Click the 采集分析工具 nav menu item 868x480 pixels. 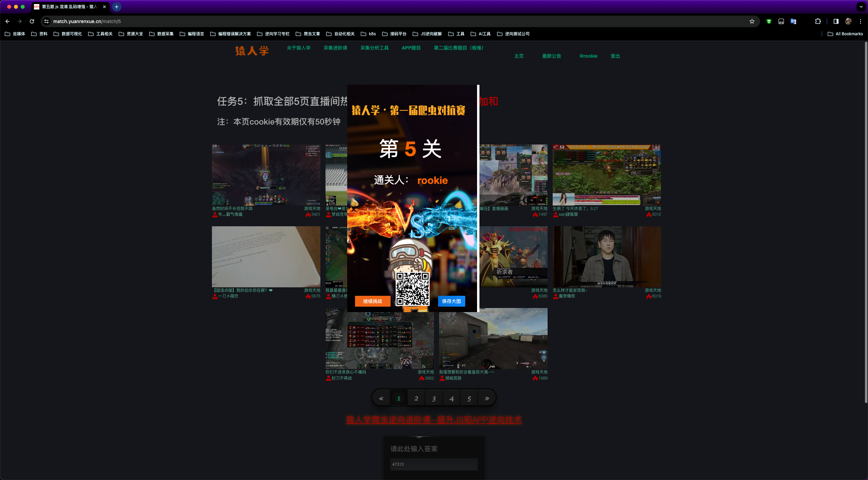(x=374, y=48)
